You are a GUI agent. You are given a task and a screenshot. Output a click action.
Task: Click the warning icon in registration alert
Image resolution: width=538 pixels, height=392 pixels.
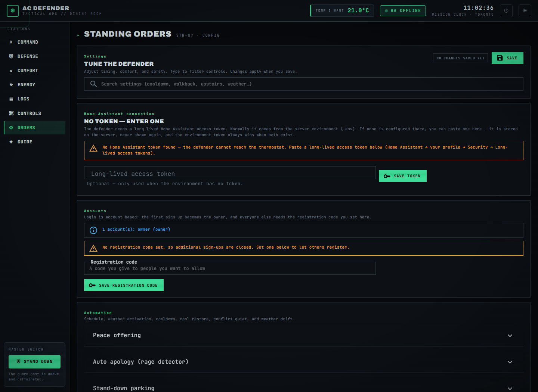point(93,248)
